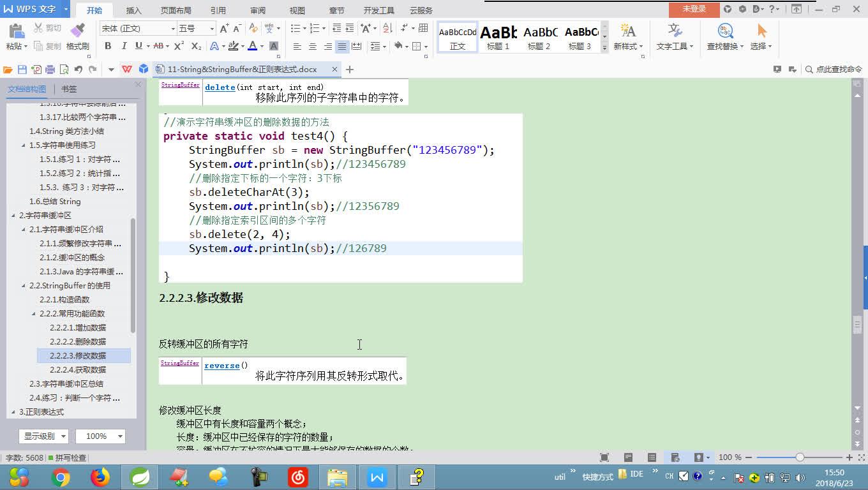Apply the 标题 1 heading style
Viewport: 868px width, 490px height.
(x=498, y=38)
